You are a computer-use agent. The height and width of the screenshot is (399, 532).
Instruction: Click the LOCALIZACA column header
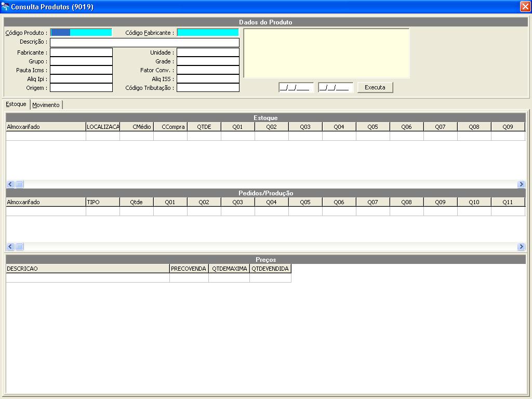103,127
